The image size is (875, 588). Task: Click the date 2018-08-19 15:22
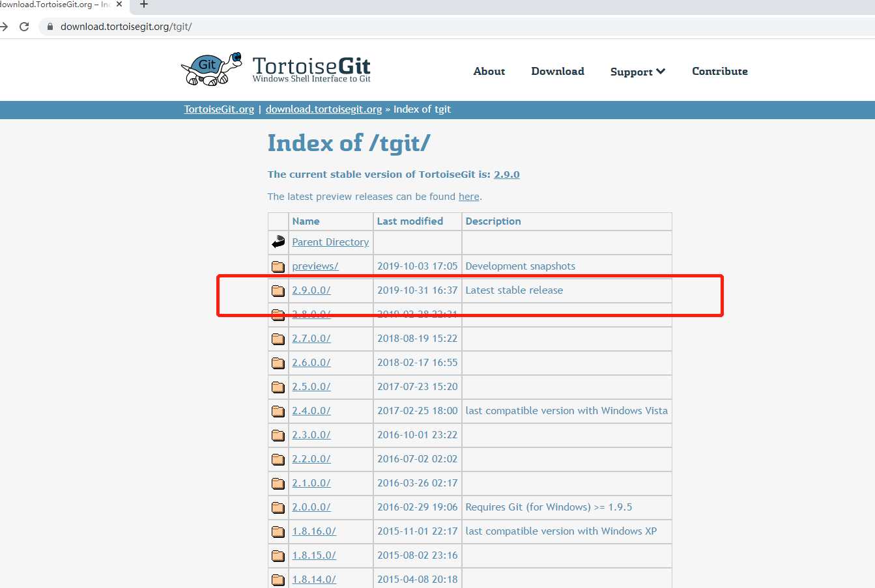(418, 339)
